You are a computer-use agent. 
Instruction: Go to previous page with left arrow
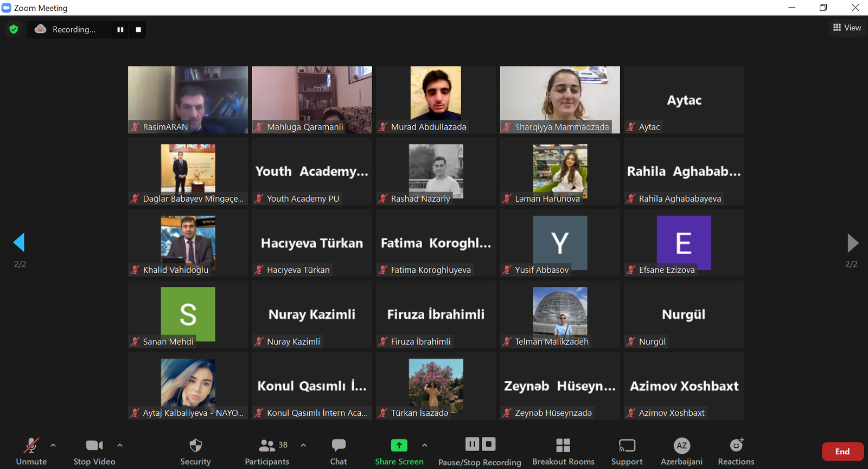[x=20, y=242]
